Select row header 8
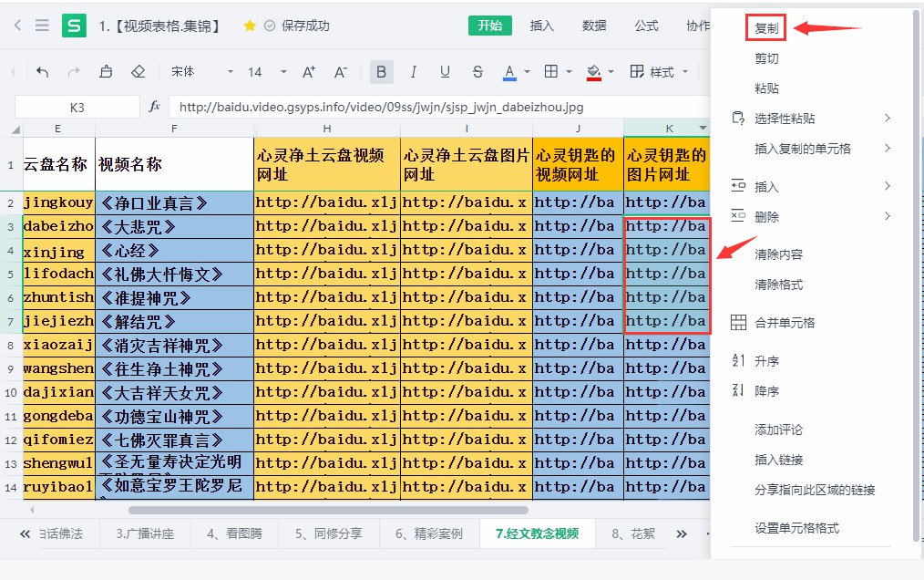Viewport: 924px width, 580px height. 11,345
